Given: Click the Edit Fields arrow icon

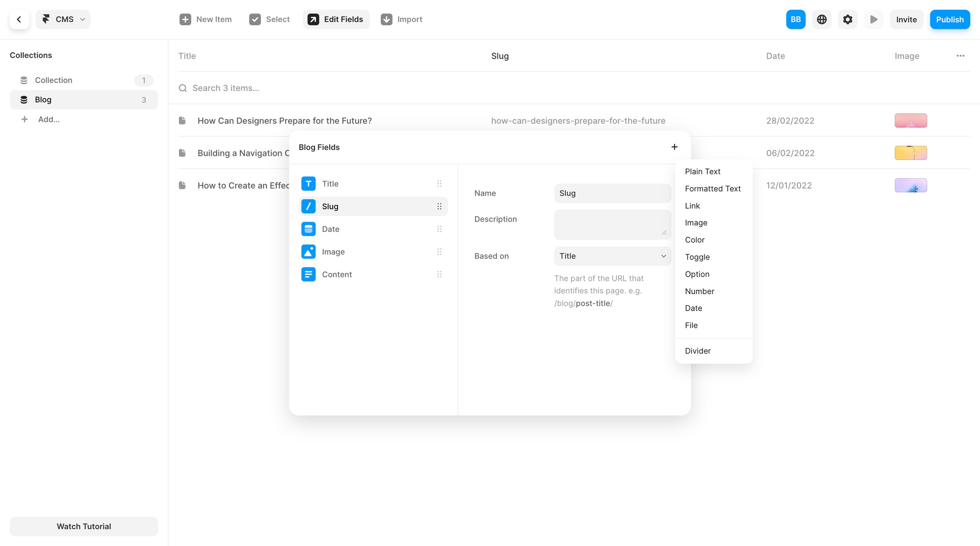Looking at the screenshot, I should (313, 19).
